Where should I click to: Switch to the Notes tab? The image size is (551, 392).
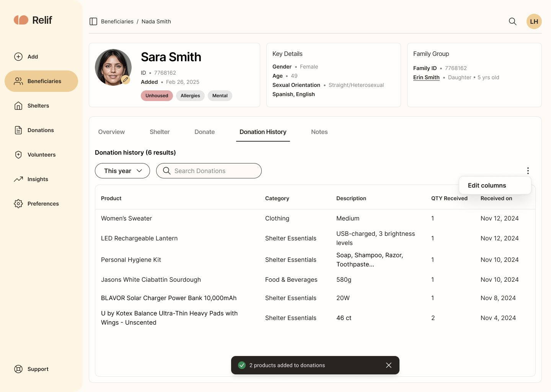click(x=320, y=132)
